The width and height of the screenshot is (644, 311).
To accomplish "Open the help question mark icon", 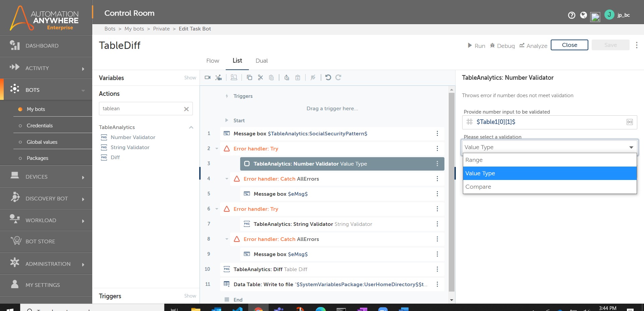I will 572,15.
